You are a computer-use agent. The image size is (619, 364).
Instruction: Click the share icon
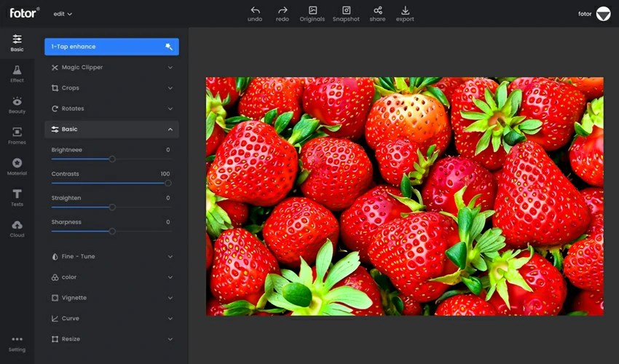point(378,10)
